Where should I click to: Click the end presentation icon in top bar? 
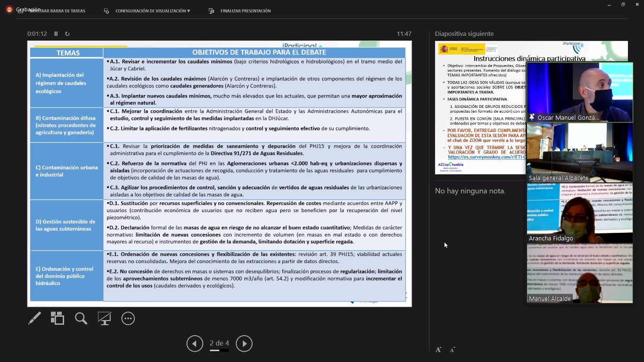click(x=212, y=11)
